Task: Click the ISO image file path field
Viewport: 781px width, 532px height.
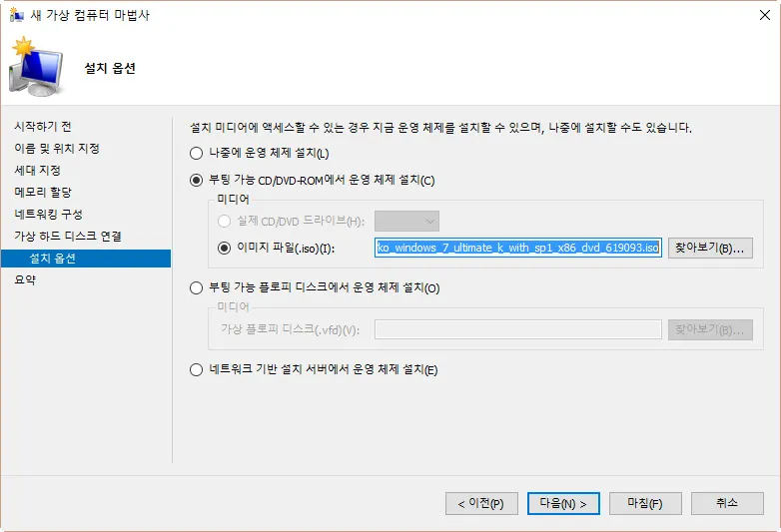Action: 518,248
